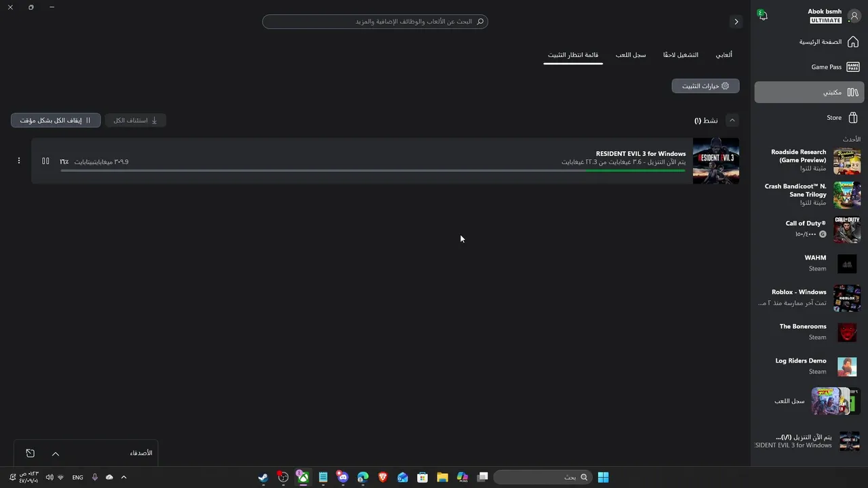Select the Install Queue tab
The image size is (868, 488).
[x=573, y=55]
